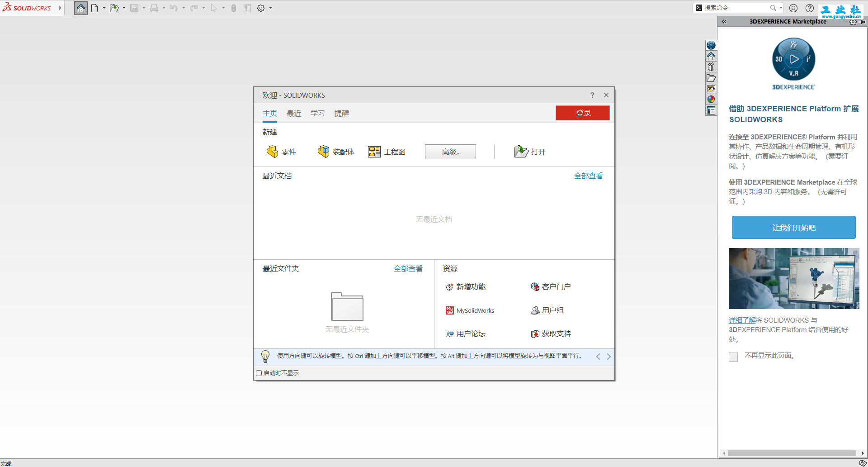Check 启动时不显示 checkbox
Image resolution: width=868 pixels, height=467 pixels.
click(259, 373)
